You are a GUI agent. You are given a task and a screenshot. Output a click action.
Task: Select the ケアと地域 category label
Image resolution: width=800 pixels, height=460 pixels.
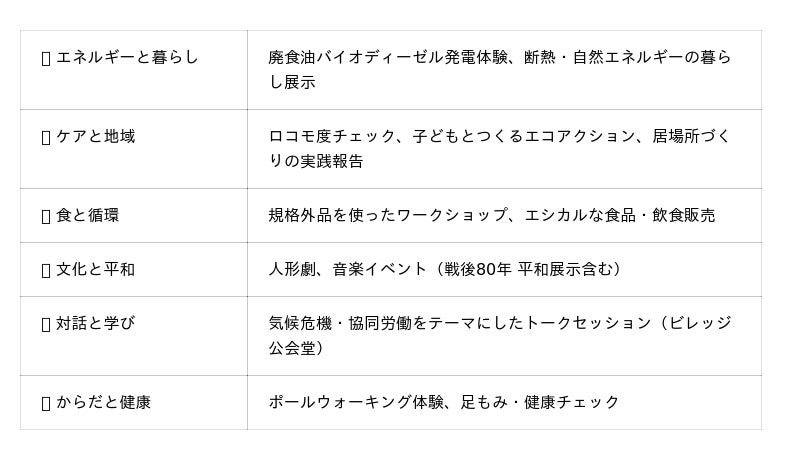click(95, 136)
